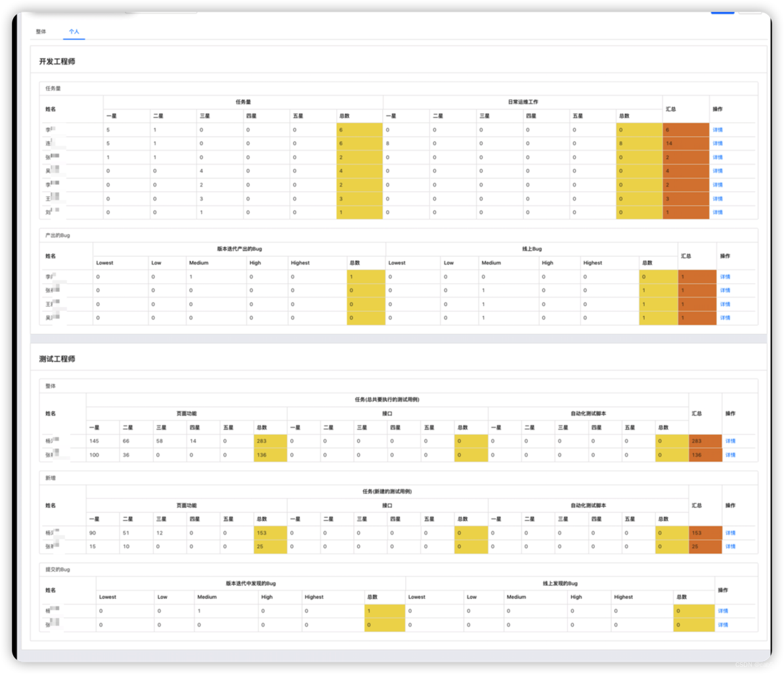Click the orange 汇总 cell showing 25
Image resolution: width=784 pixels, height=674 pixels.
click(x=705, y=547)
